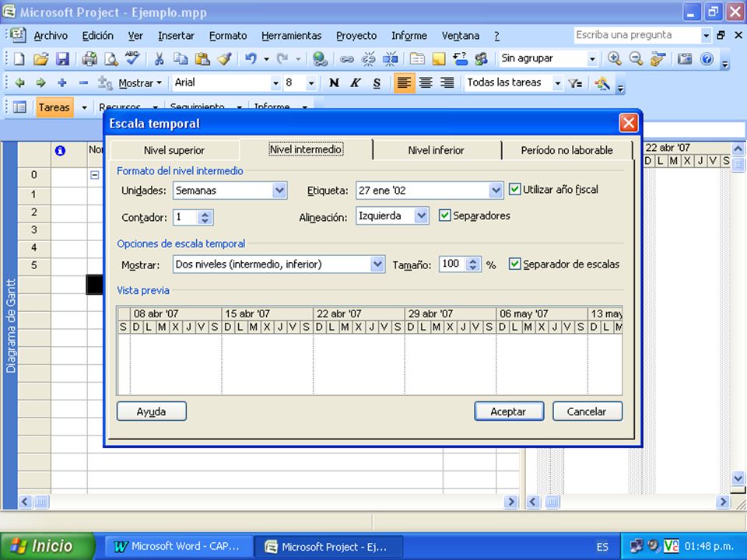Zoom in with the magnifier plus
The height and width of the screenshot is (560, 747).
[x=615, y=59]
